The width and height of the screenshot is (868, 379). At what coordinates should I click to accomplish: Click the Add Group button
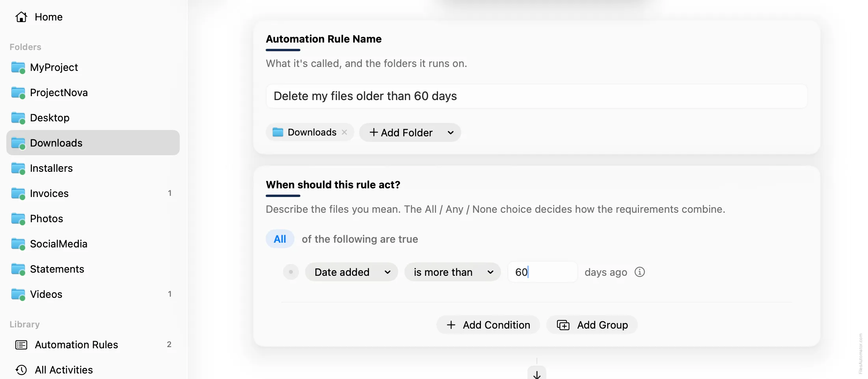pyautogui.click(x=592, y=325)
